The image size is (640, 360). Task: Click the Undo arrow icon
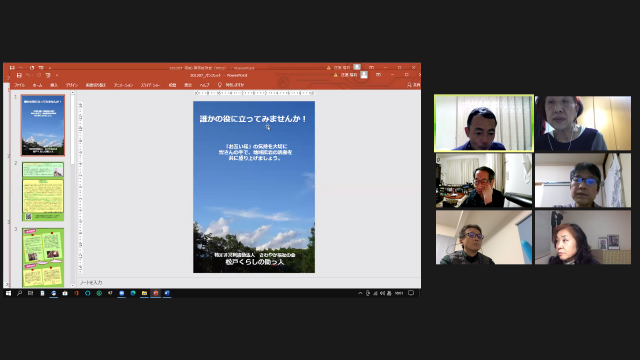[28, 76]
